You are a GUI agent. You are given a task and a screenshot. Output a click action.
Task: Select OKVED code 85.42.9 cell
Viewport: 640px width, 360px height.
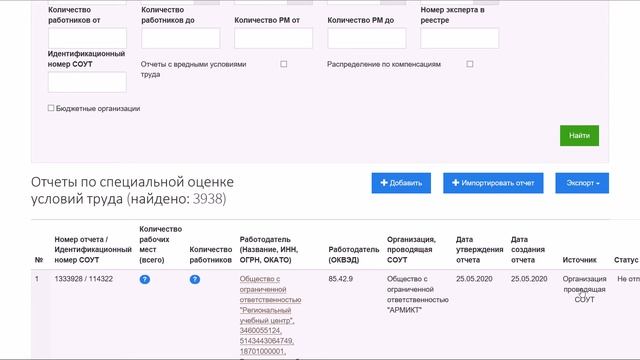(340, 279)
